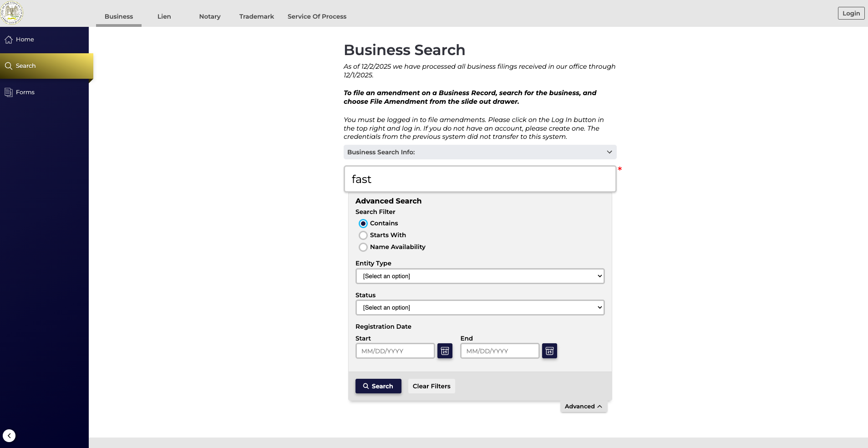Collapse the sidebar with the arrow circle
Viewport: 868px width, 448px height.
[x=9, y=435]
